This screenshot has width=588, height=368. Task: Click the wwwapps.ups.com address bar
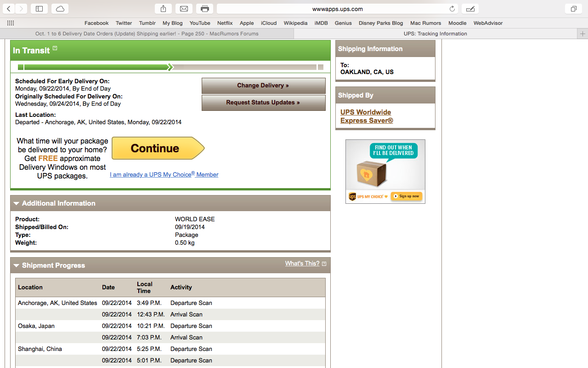click(338, 9)
